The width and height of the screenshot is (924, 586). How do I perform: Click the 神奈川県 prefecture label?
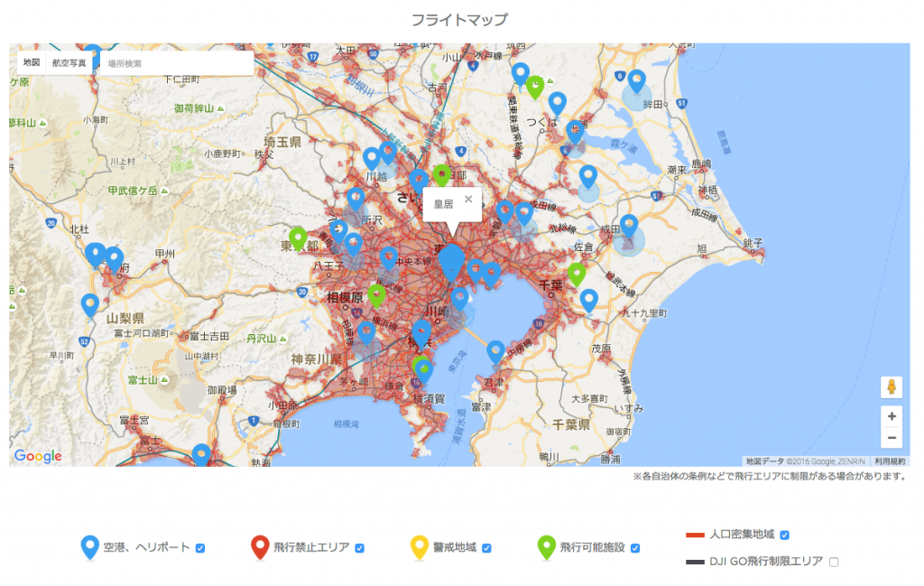coord(317,359)
